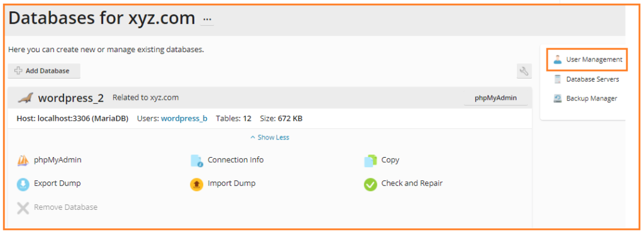Image resolution: width=644 pixels, height=235 pixels.
Task: Click the Database Servers icon
Action: (x=557, y=79)
